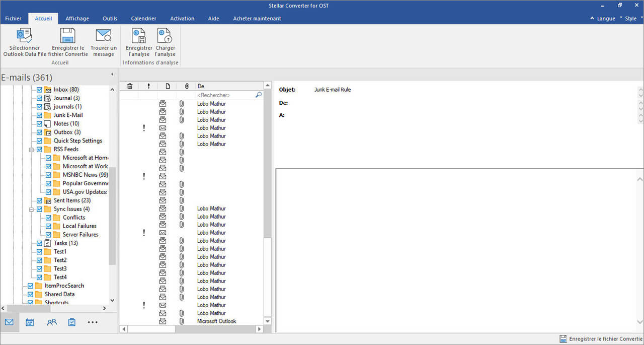Screen dimensions: 644x345
Task: Toggle the Conflicts folder checkbox
Action: (49, 218)
